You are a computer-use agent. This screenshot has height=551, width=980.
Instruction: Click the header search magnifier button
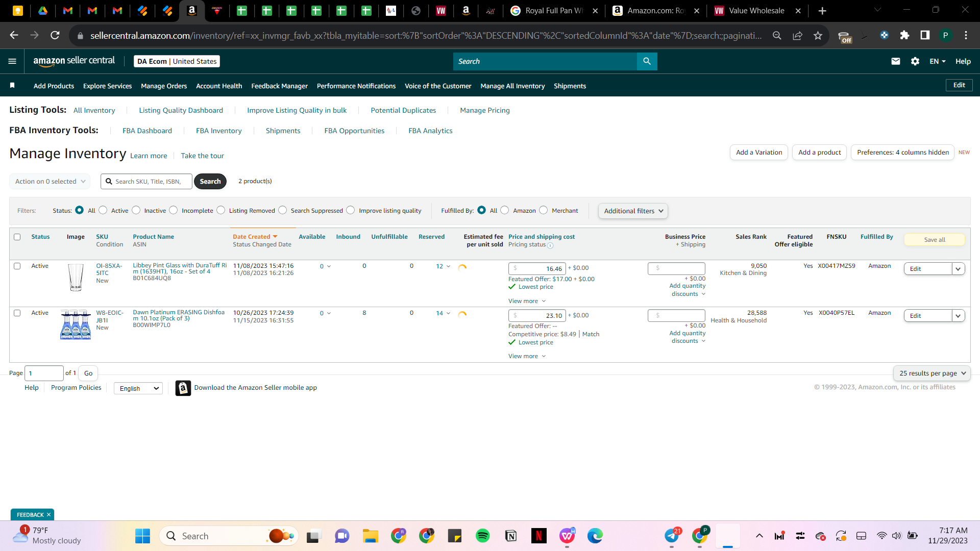pos(647,61)
